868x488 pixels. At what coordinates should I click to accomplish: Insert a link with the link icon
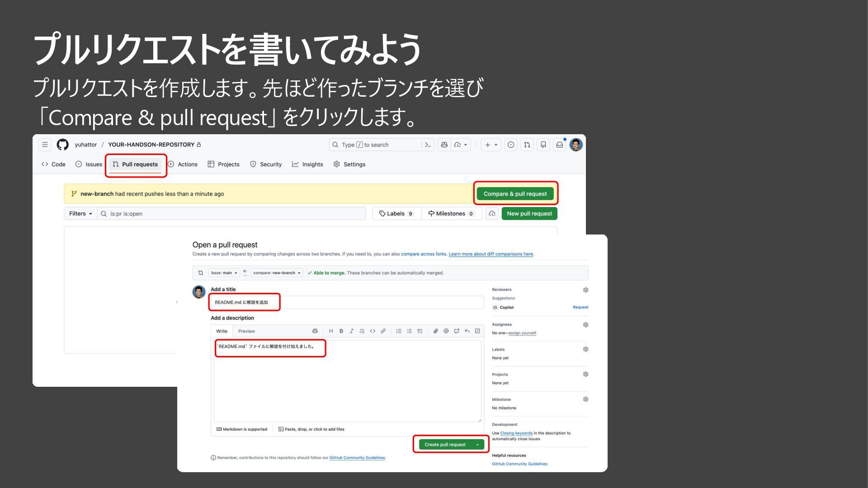383,331
